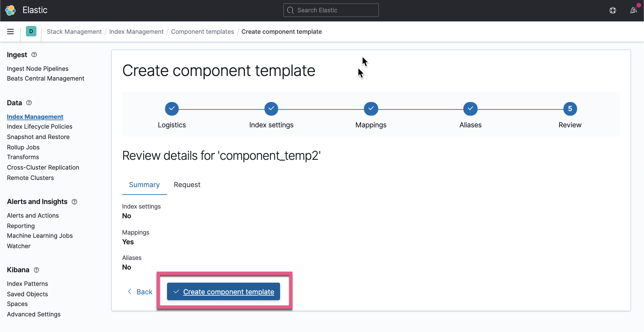Open the Review step numbered five
This screenshot has width=644, height=332.
click(570, 109)
